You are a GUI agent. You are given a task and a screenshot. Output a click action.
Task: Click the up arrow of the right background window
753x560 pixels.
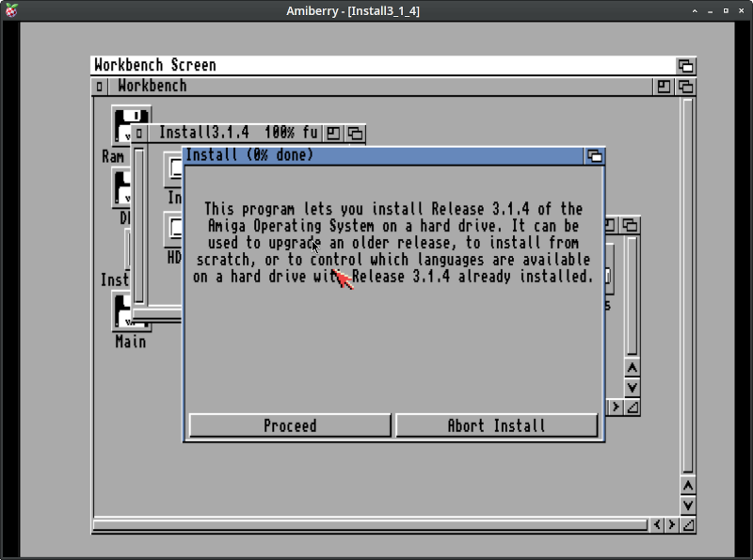click(632, 368)
